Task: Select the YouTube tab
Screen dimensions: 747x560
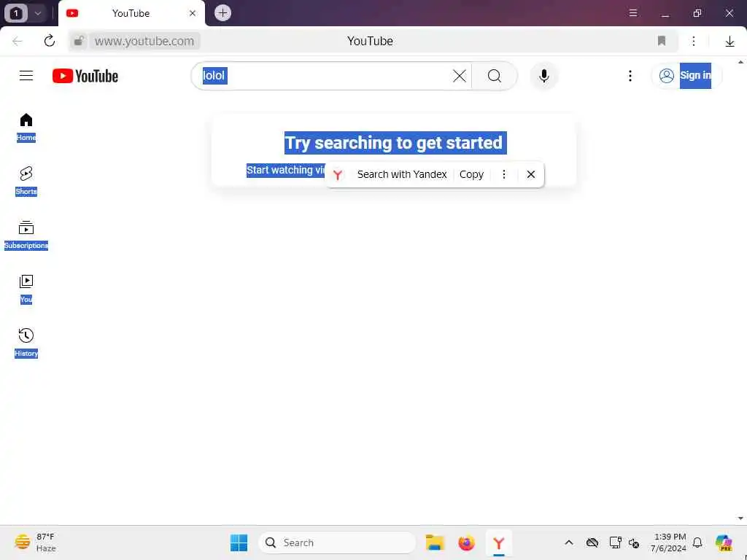Action: 131,13
